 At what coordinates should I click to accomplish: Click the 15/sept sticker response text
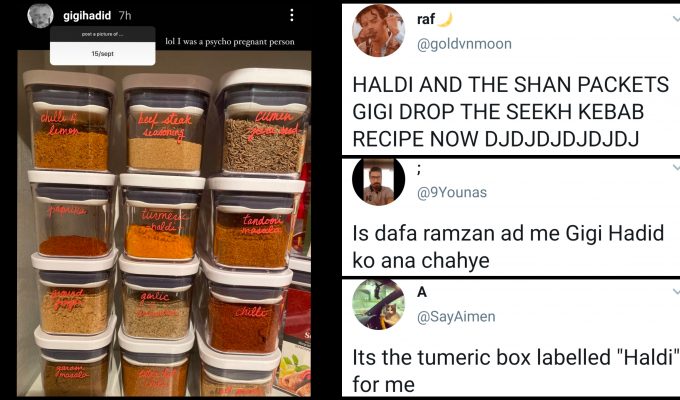point(102,54)
